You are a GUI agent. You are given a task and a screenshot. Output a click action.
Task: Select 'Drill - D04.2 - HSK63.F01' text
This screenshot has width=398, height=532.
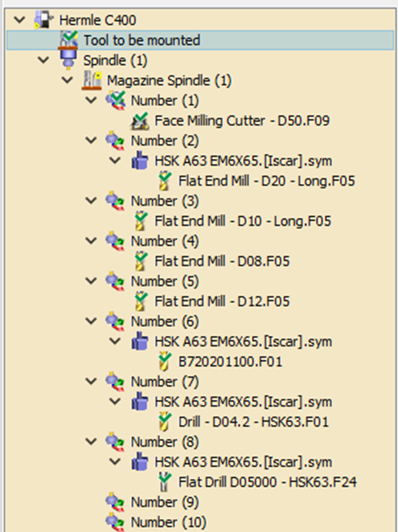coord(253,422)
